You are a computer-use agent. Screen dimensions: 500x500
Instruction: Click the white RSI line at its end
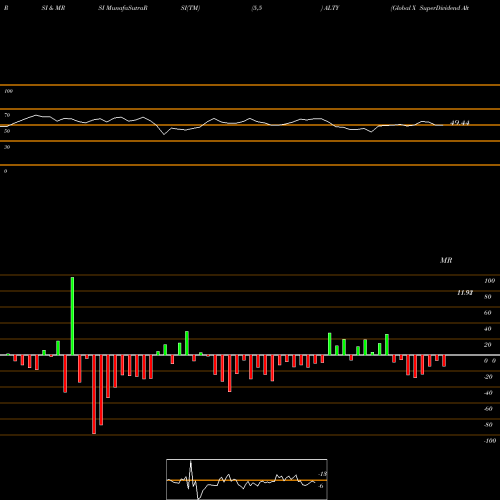[443, 125]
